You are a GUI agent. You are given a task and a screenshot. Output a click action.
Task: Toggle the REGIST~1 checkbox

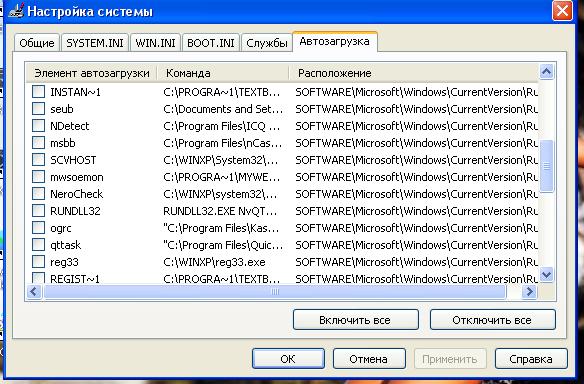[x=38, y=278]
